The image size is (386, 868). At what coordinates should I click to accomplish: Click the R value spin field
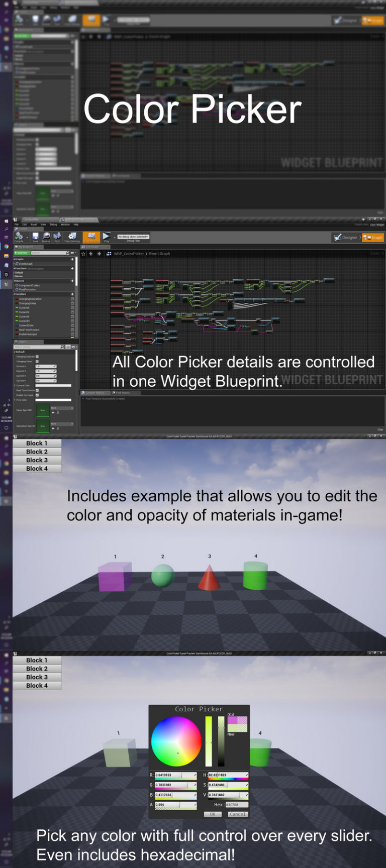(x=176, y=775)
